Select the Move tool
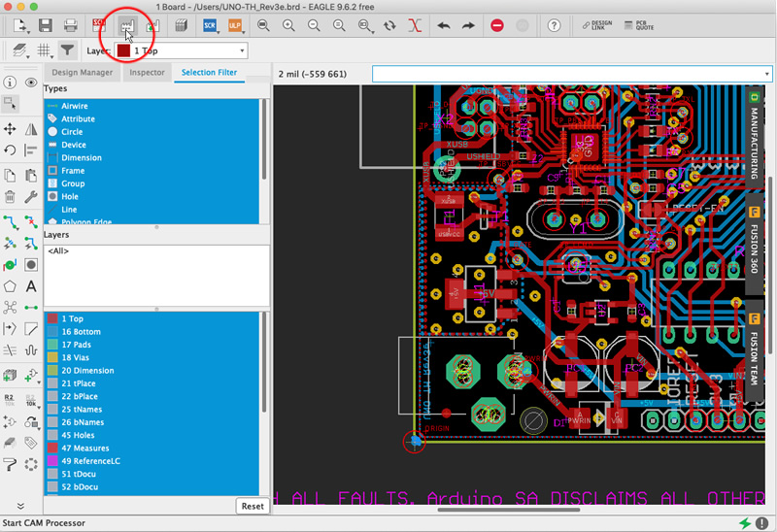Viewport: 777px width, 532px height. [x=10, y=129]
